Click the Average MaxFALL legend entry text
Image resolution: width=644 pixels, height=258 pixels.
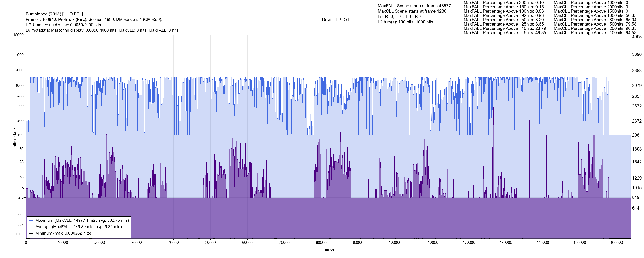tap(79, 227)
